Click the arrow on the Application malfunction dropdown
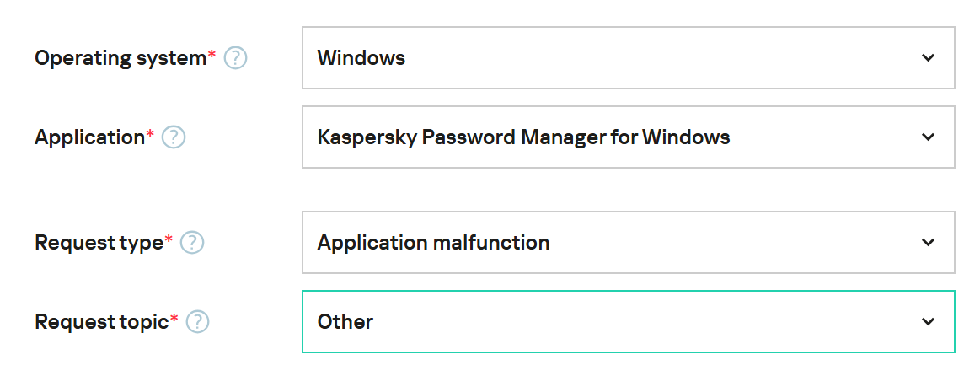The image size is (980, 376). point(928,243)
